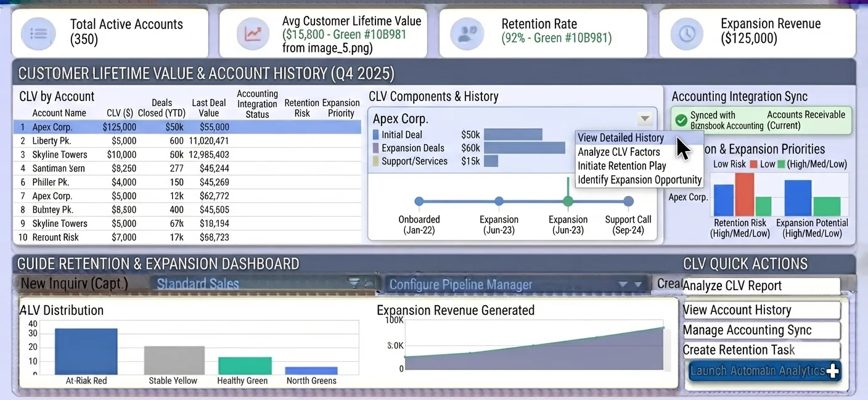Select row 1 Apex Corp. in table

coord(187,127)
